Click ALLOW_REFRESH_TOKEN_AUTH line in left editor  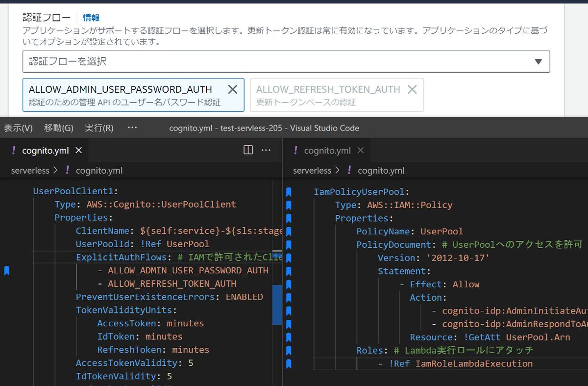point(167,283)
